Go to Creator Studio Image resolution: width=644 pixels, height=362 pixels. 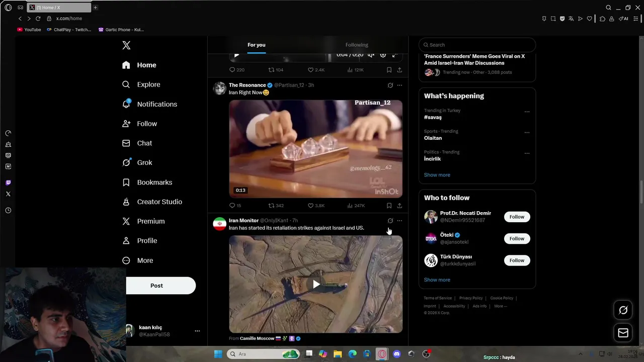coord(152,202)
